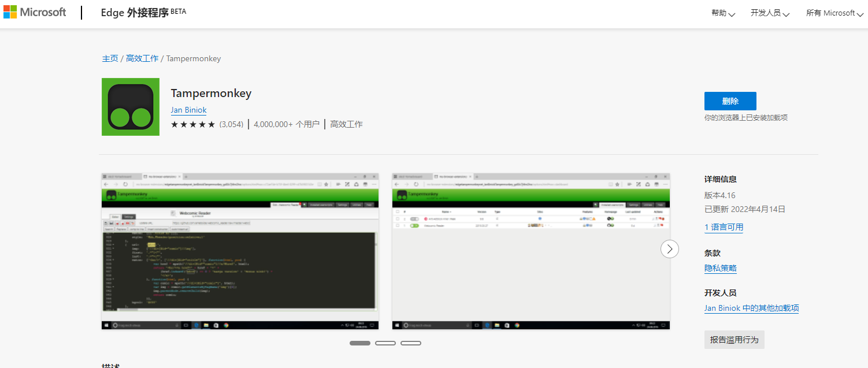The height and width of the screenshot is (368, 868).
Task: Open the 帮助 dropdown menu
Action: click(723, 13)
